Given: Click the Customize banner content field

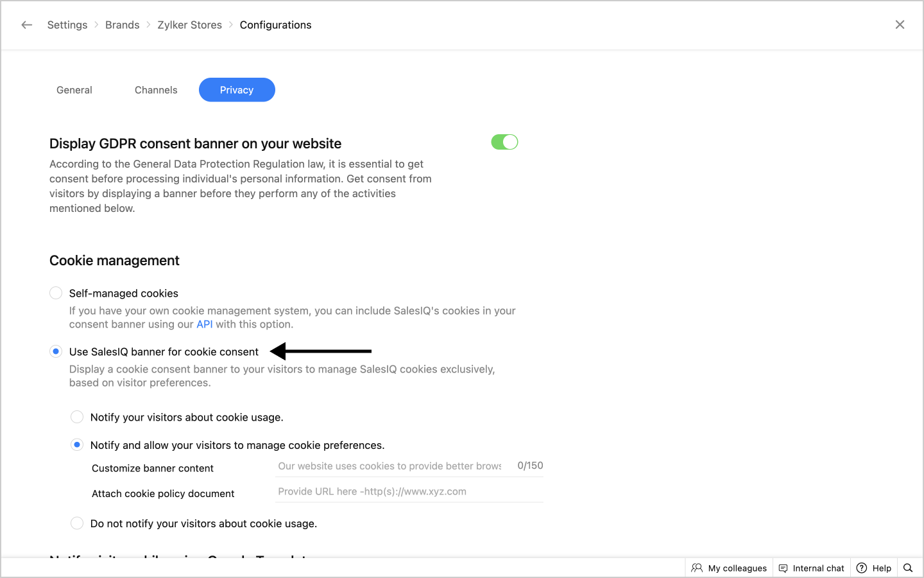Looking at the screenshot, I should 389,466.
